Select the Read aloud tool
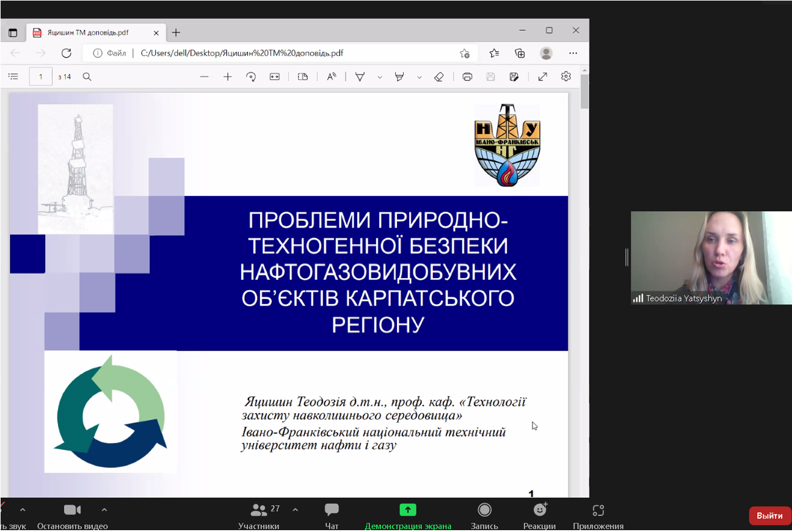This screenshot has height=532, width=792. pos(331,77)
